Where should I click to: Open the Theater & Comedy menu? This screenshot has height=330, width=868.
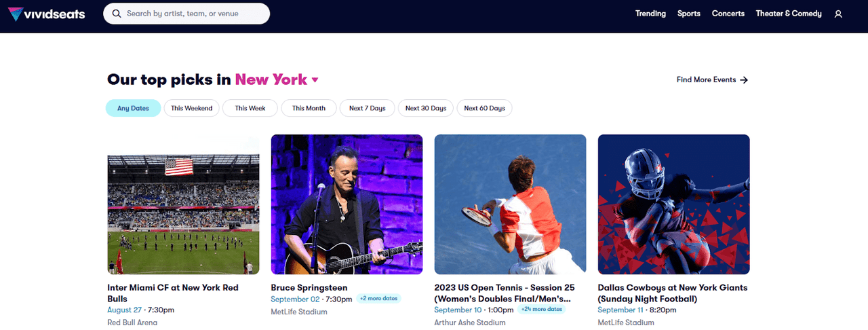tap(789, 14)
